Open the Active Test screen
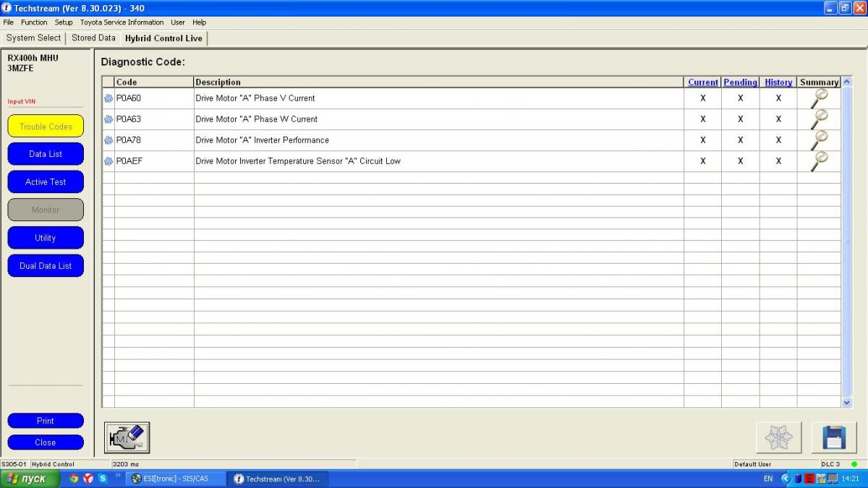Viewport: 868px width, 488px height. [46, 182]
